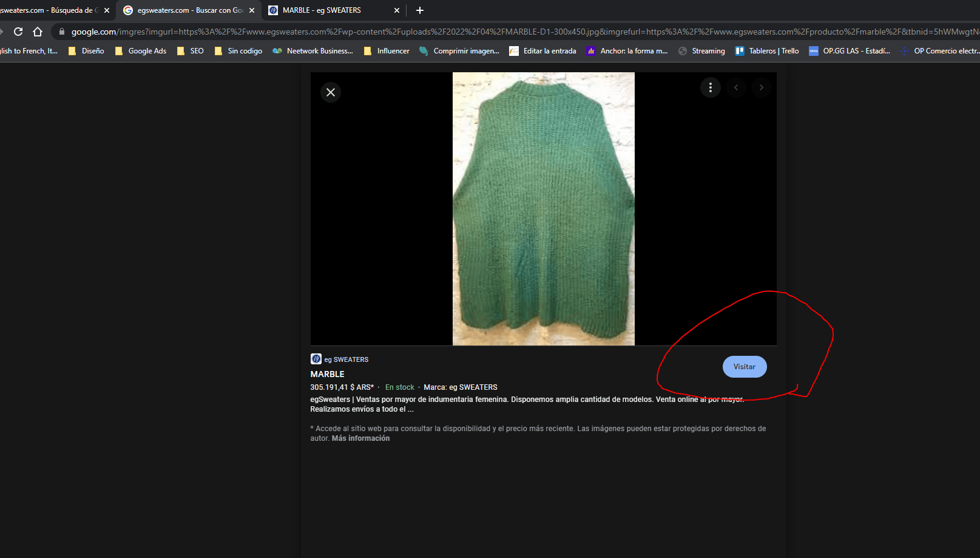Click the Trello icon in bookmarks bar
Image resolution: width=980 pixels, height=558 pixels.
point(740,51)
